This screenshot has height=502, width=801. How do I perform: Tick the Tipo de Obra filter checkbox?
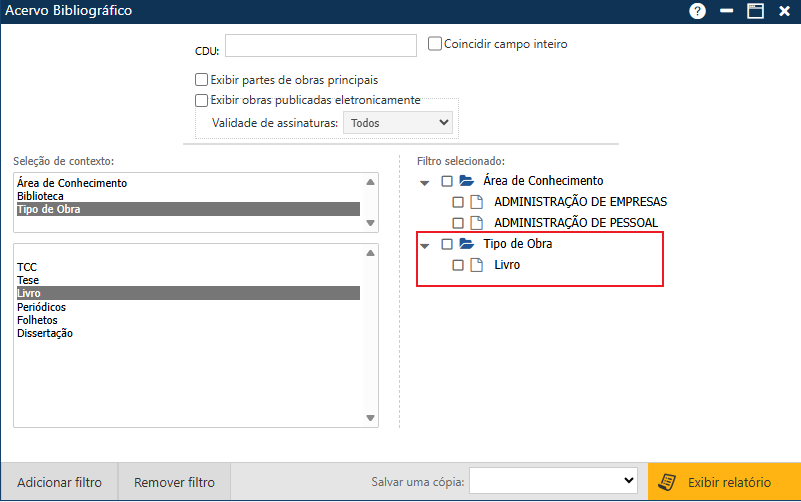point(447,244)
